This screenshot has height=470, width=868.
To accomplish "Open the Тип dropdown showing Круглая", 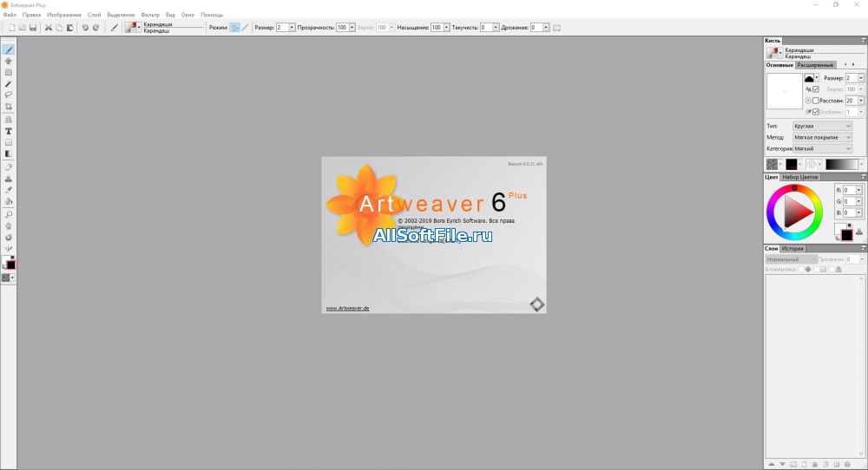I will (823, 126).
